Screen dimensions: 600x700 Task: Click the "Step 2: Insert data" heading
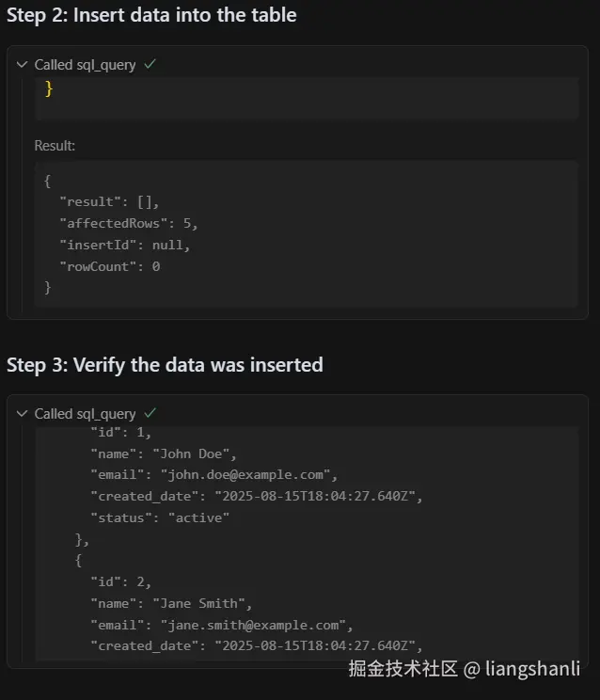(x=151, y=15)
